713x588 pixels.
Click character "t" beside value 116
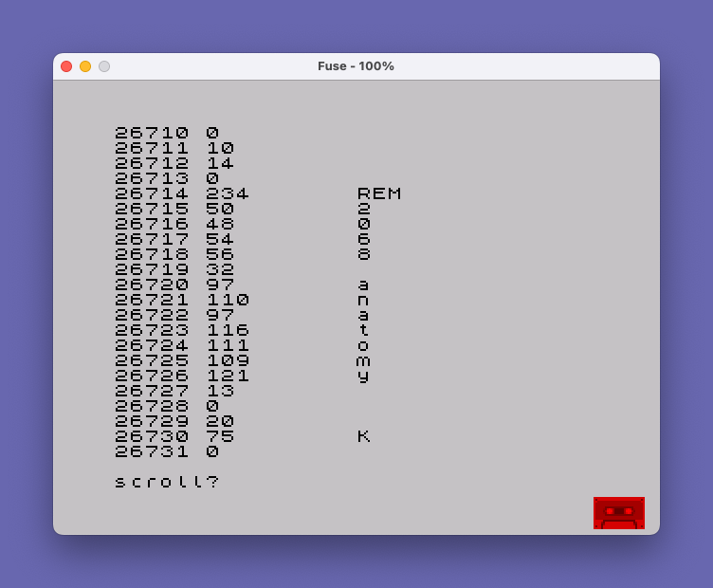(x=364, y=330)
